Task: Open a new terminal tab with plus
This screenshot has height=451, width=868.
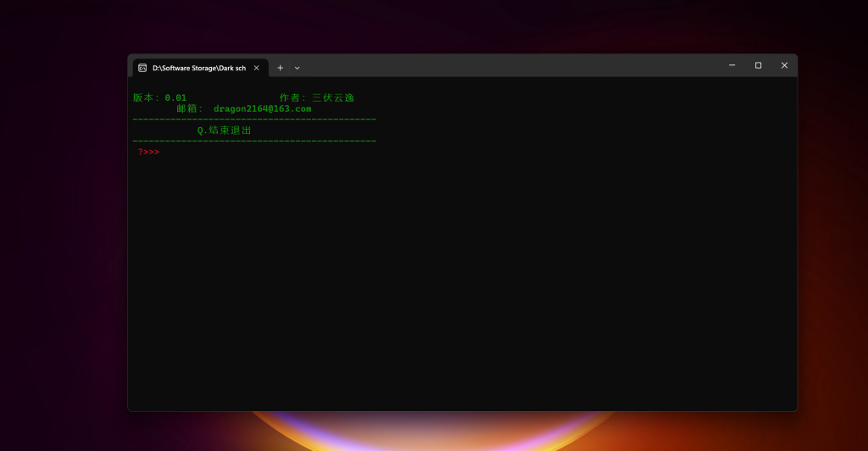Action: tap(280, 68)
